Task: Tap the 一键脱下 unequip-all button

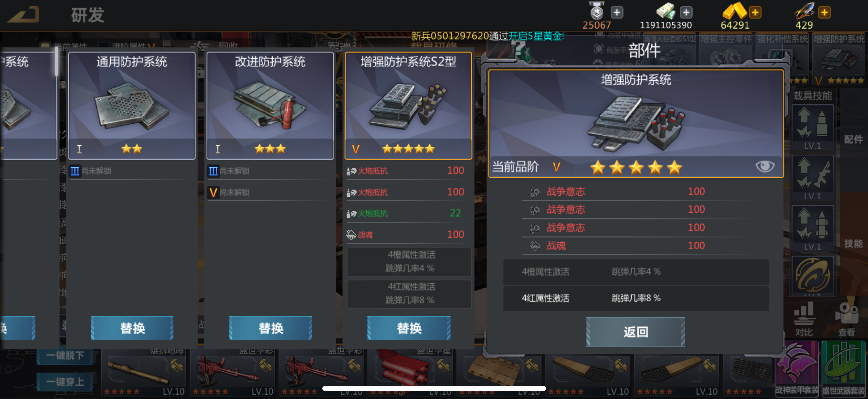Action: pyautogui.click(x=65, y=356)
